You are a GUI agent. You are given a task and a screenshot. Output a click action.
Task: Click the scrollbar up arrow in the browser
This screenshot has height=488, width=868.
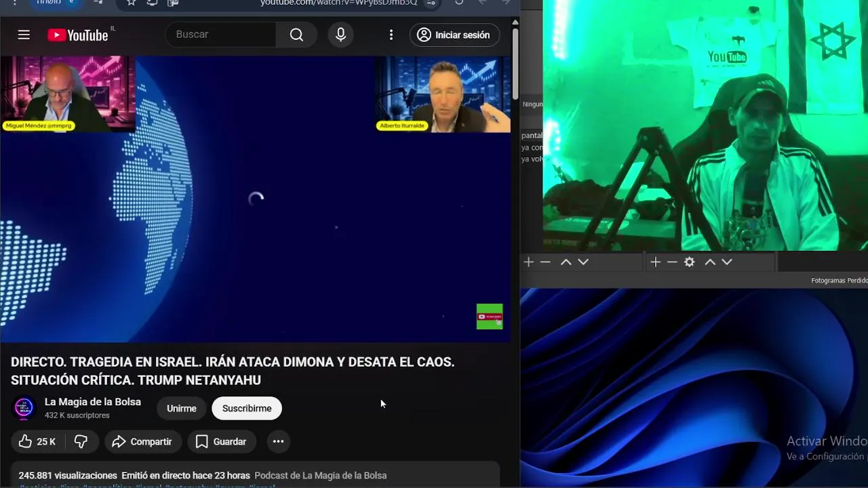[515, 22]
